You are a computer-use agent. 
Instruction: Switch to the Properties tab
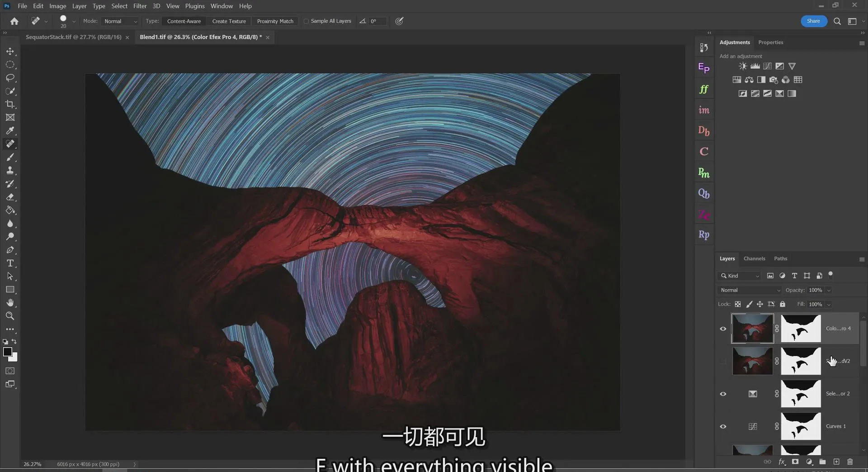click(x=770, y=42)
